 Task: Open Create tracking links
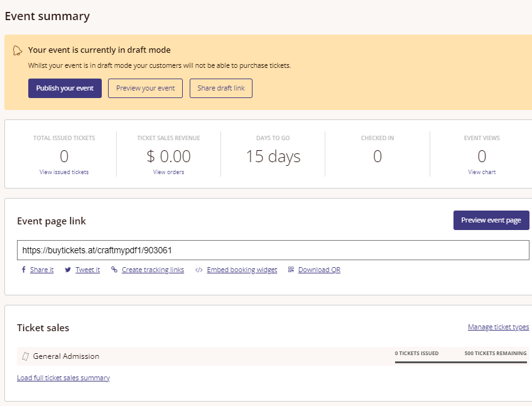tap(153, 270)
